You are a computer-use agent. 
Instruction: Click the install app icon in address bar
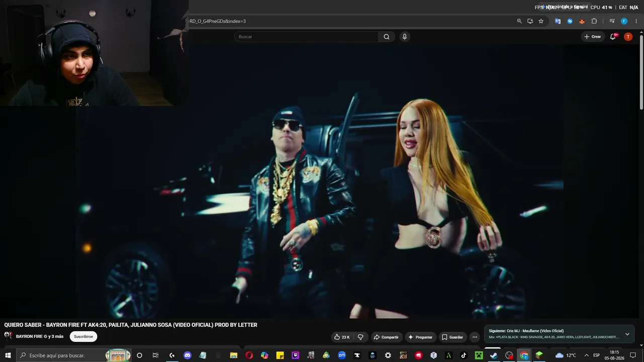click(x=530, y=21)
